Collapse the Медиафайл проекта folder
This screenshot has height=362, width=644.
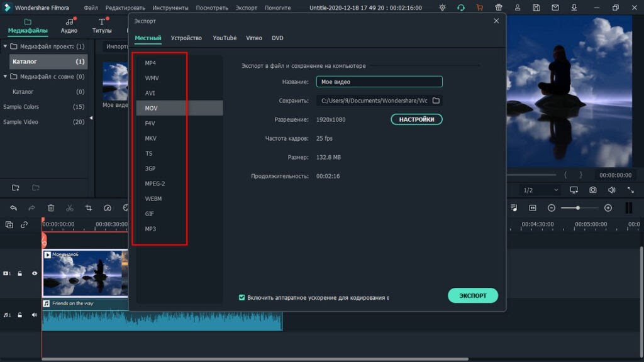(5, 47)
